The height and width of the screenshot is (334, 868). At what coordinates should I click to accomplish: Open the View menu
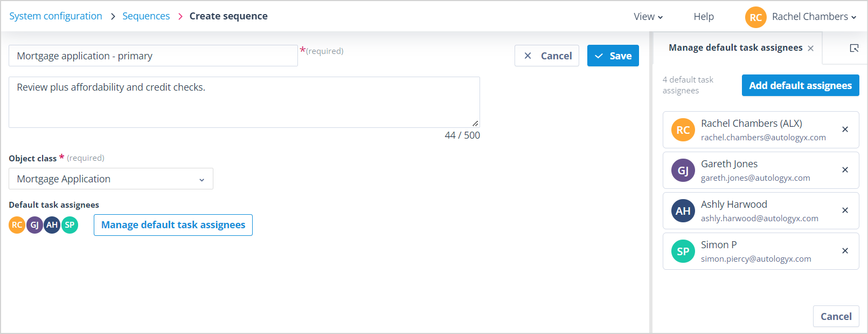tap(648, 17)
